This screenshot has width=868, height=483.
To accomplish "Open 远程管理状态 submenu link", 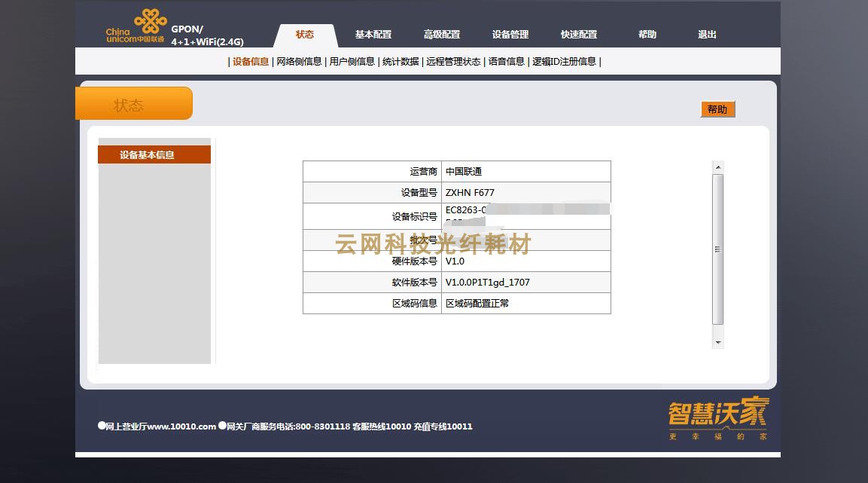I will coord(453,62).
